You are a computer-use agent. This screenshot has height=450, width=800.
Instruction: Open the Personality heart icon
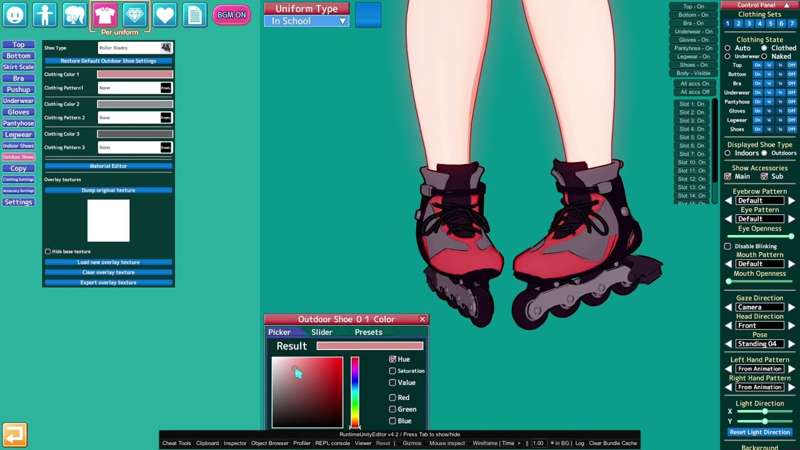165,15
